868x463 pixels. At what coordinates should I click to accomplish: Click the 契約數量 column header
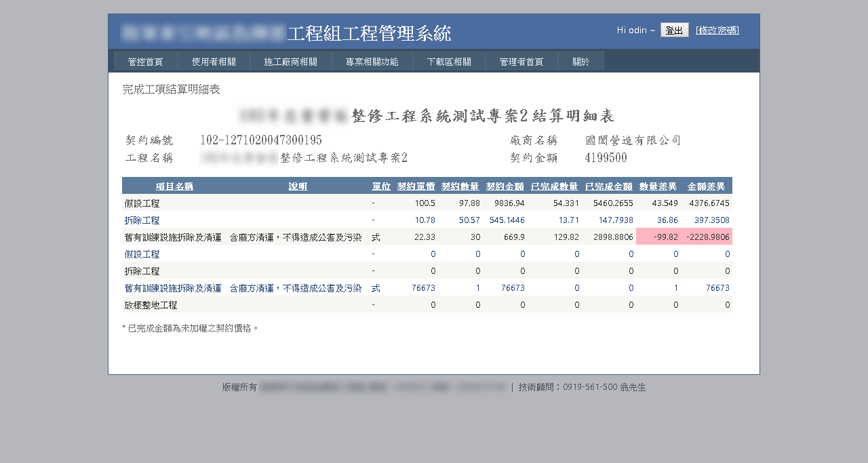pos(460,186)
